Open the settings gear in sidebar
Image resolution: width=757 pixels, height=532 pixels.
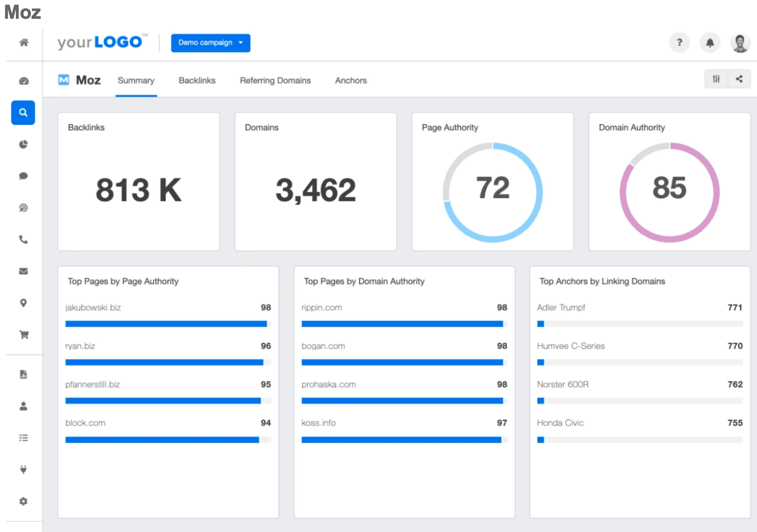coord(23,501)
